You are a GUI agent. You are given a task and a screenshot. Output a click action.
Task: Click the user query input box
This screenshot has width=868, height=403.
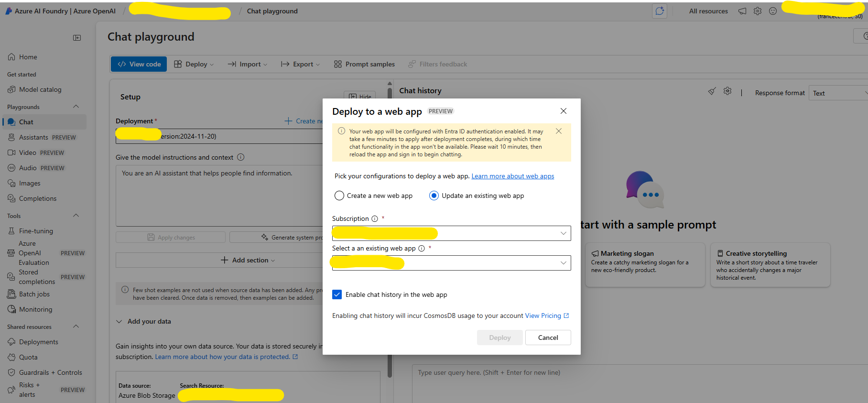[640, 384]
